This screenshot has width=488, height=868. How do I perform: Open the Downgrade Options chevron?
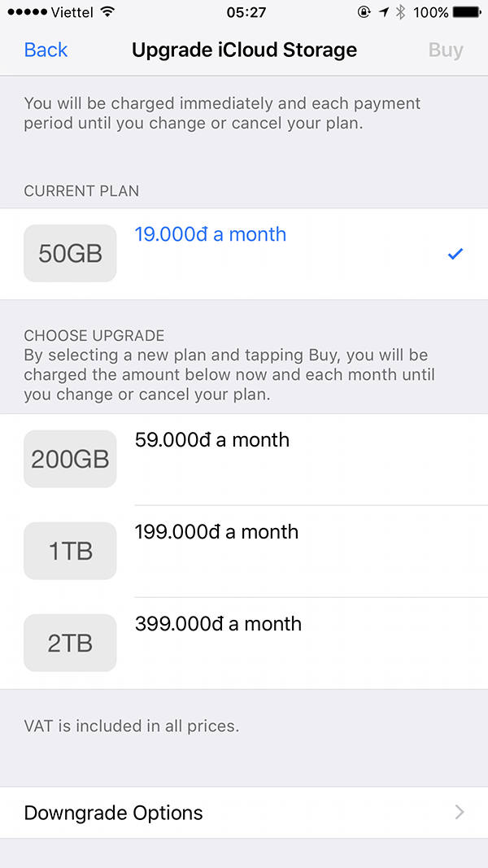pos(460,812)
